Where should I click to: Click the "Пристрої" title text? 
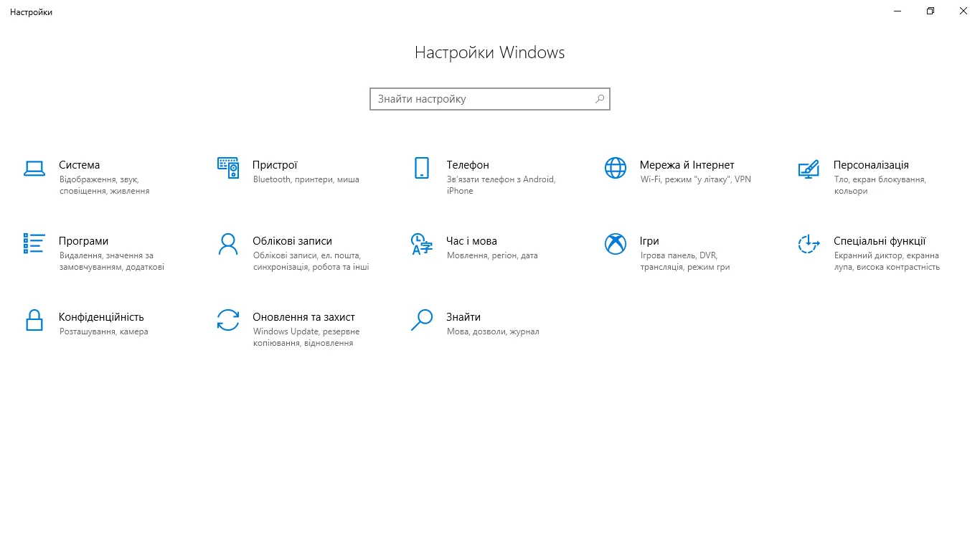click(275, 165)
